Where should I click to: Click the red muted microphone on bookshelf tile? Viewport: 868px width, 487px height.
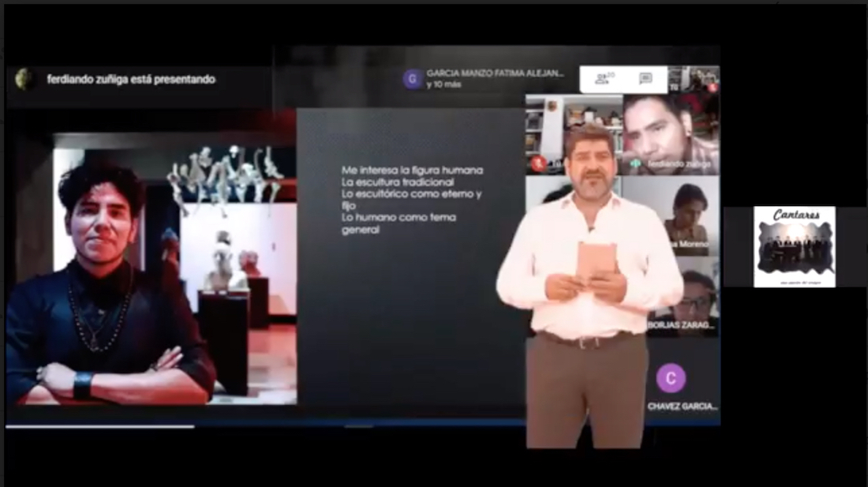[537, 163]
